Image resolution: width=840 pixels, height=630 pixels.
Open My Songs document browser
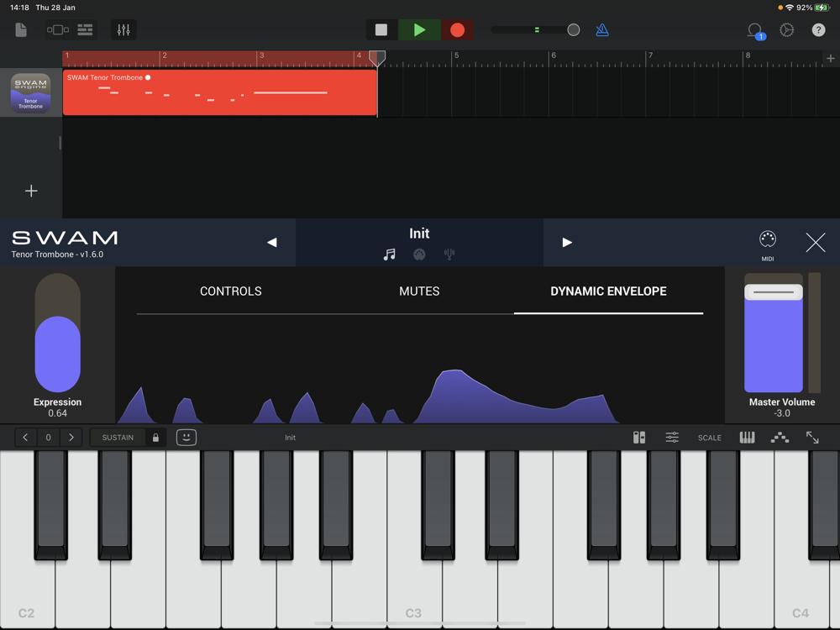tap(21, 30)
